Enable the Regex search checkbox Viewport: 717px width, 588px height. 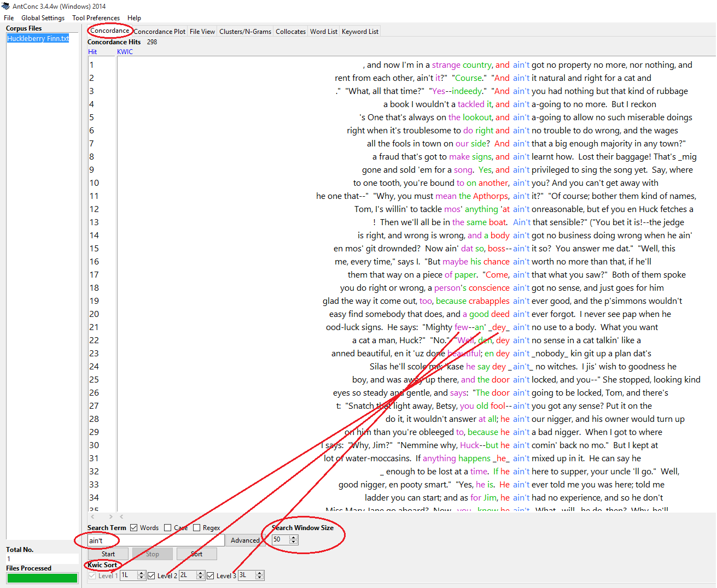197,528
